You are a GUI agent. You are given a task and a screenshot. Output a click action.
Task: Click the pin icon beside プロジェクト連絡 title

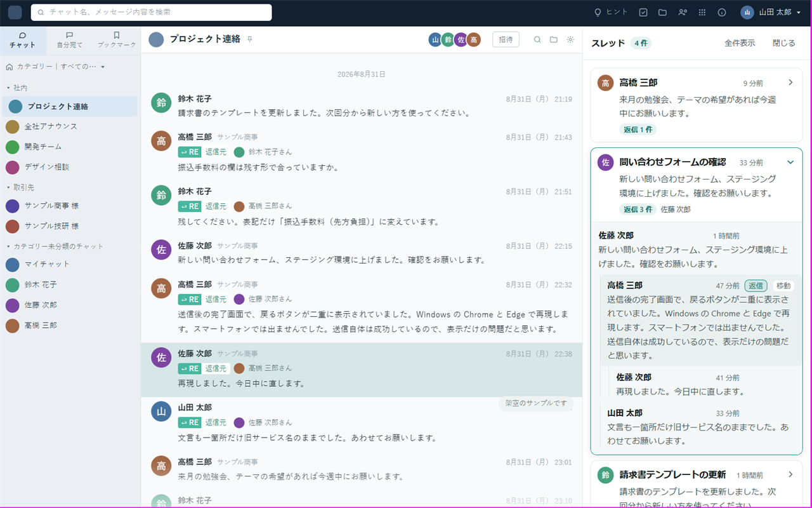250,39
